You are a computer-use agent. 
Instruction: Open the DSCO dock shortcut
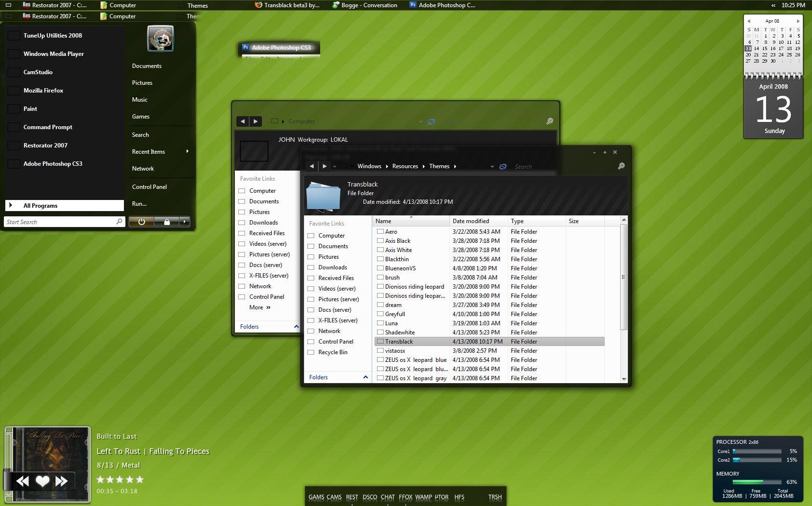tap(370, 497)
